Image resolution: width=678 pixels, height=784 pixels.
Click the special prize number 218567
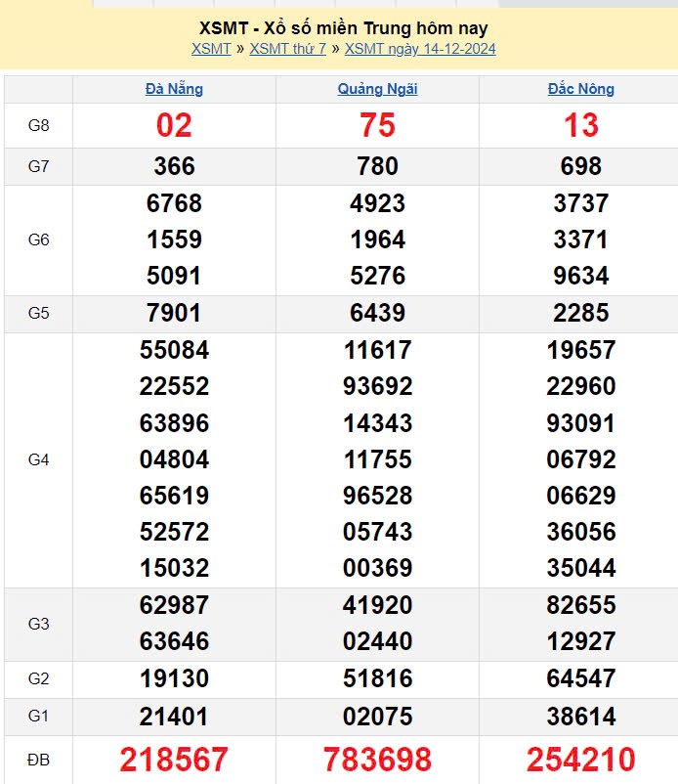tap(174, 760)
